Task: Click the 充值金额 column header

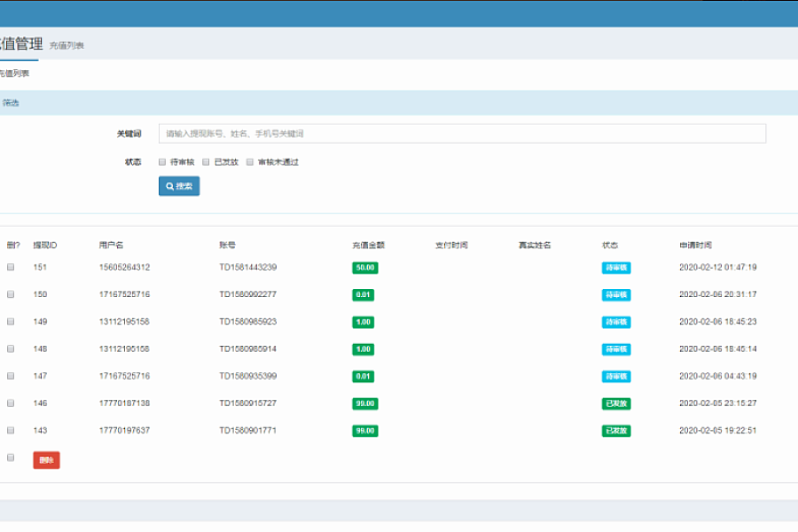Action: pyautogui.click(x=369, y=245)
